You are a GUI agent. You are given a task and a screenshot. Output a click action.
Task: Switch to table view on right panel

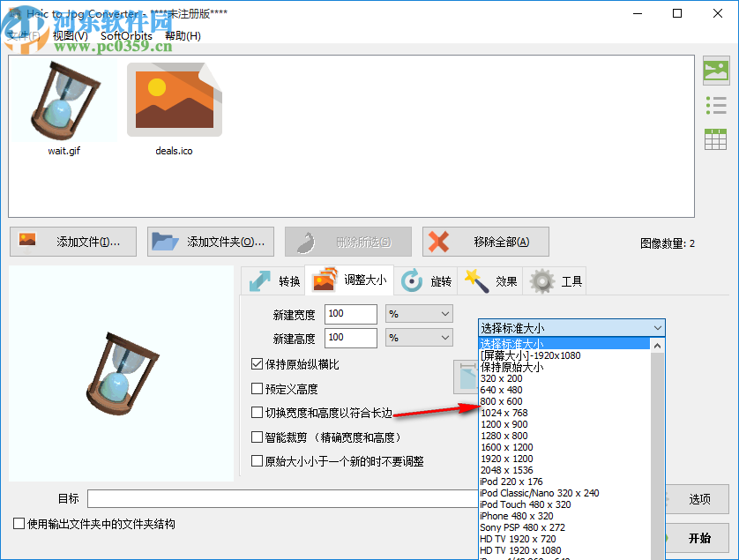(716, 138)
